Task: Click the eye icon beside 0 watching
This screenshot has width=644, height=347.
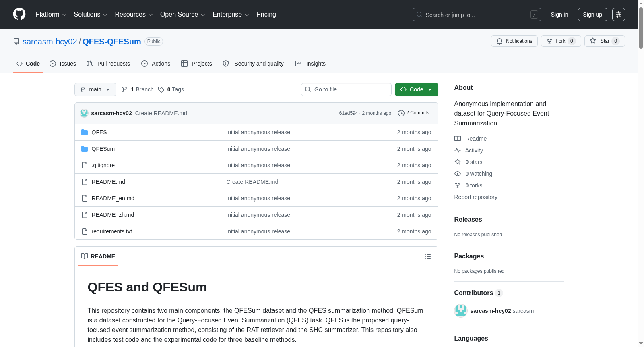Action: (x=458, y=174)
